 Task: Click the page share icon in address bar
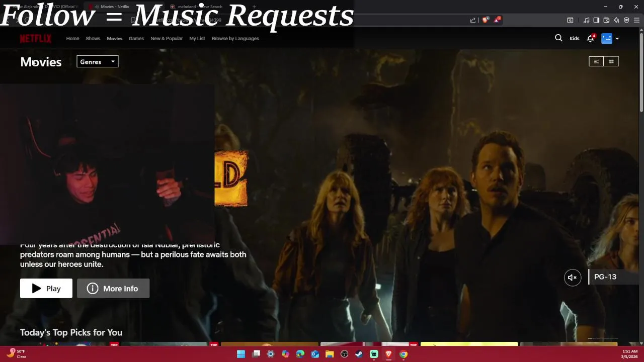point(473,20)
